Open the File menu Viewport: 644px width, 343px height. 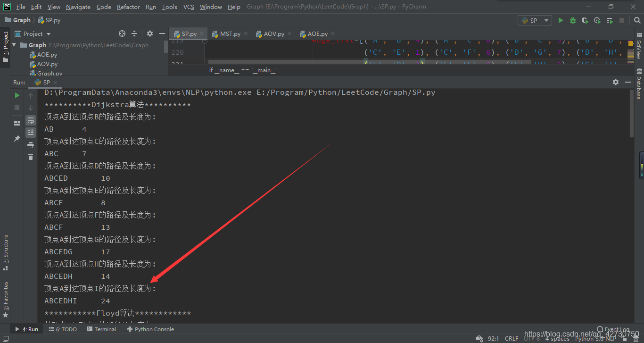pyautogui.click(x=21, y=7)
